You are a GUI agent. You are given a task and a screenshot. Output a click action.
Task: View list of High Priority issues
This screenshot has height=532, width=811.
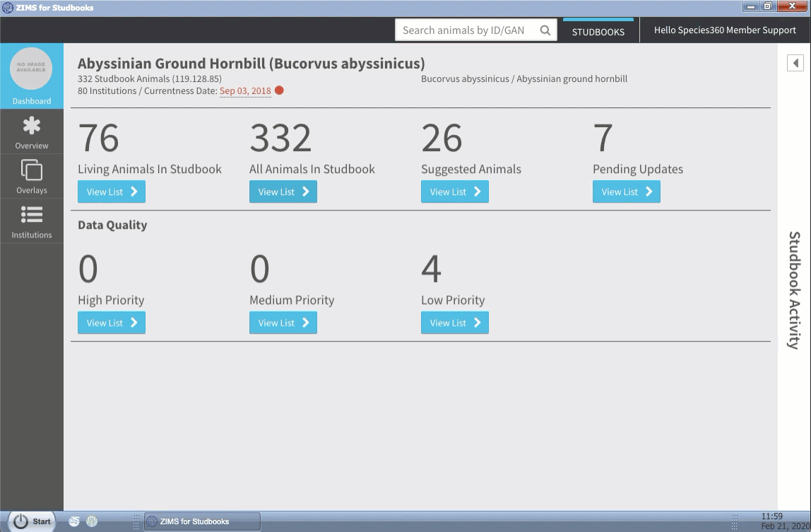pos(112,322)
